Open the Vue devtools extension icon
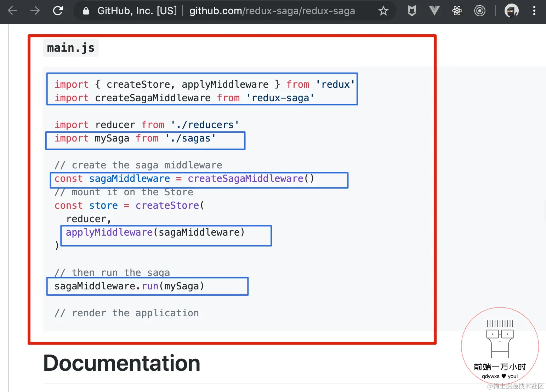 coord(434,11)
